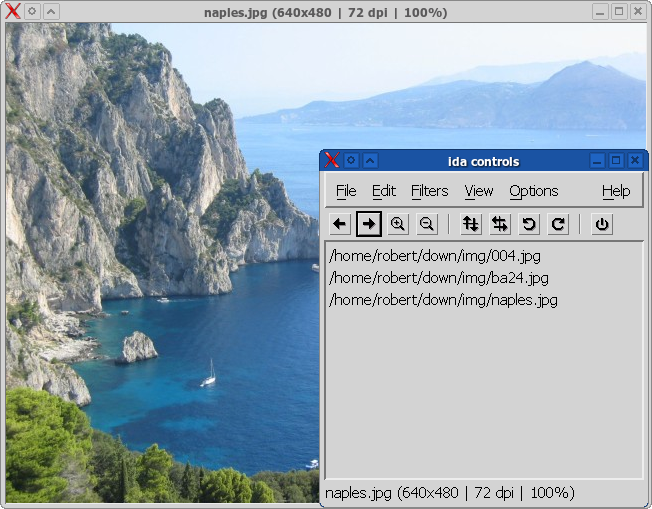The height and width of the screenshot is (509, 652).
Task: Click the X window-menu icon of ida controls
Action: tap(332, 160)
